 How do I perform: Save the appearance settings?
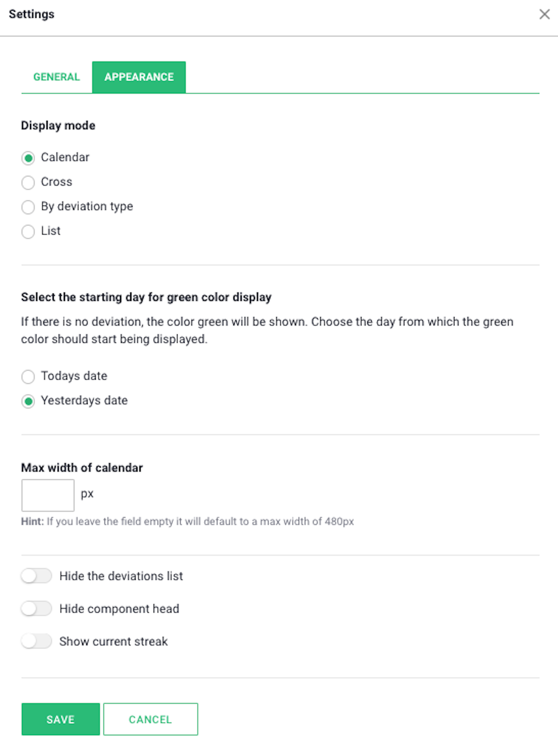click(x=61, y=719)
